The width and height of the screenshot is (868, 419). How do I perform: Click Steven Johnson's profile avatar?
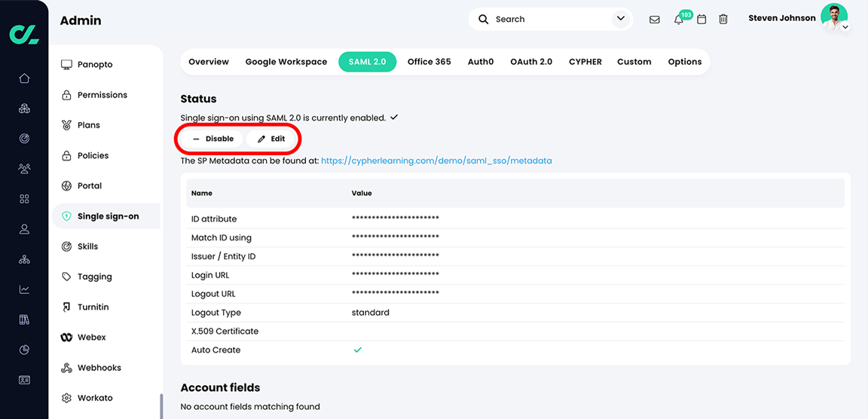click(x=833, y=17)
